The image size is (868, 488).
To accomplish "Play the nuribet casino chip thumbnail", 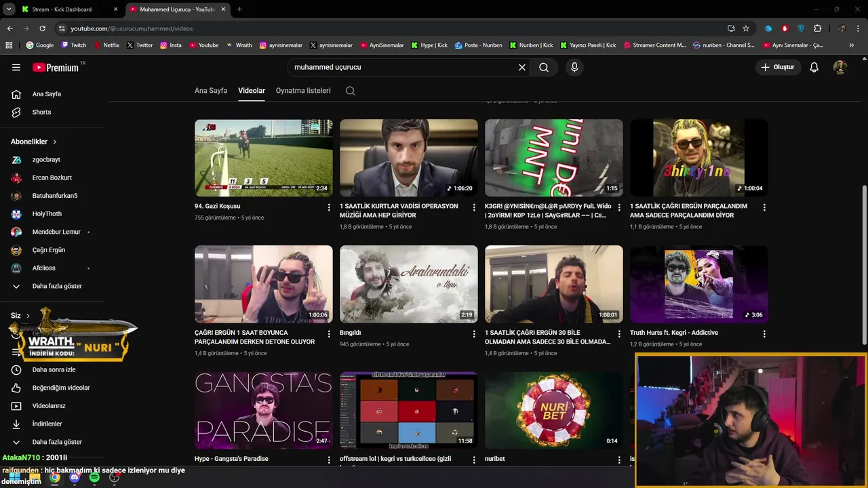I will pos(554,410).
